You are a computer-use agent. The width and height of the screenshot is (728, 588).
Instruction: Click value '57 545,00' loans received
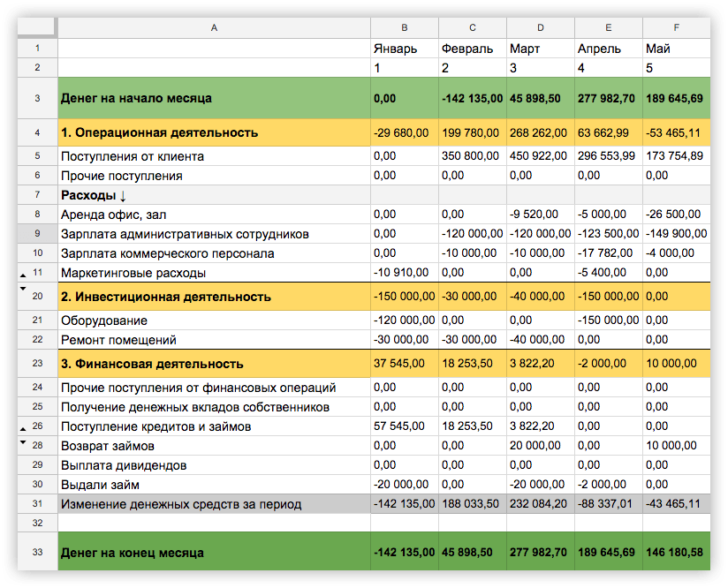(x=405, y=426)
